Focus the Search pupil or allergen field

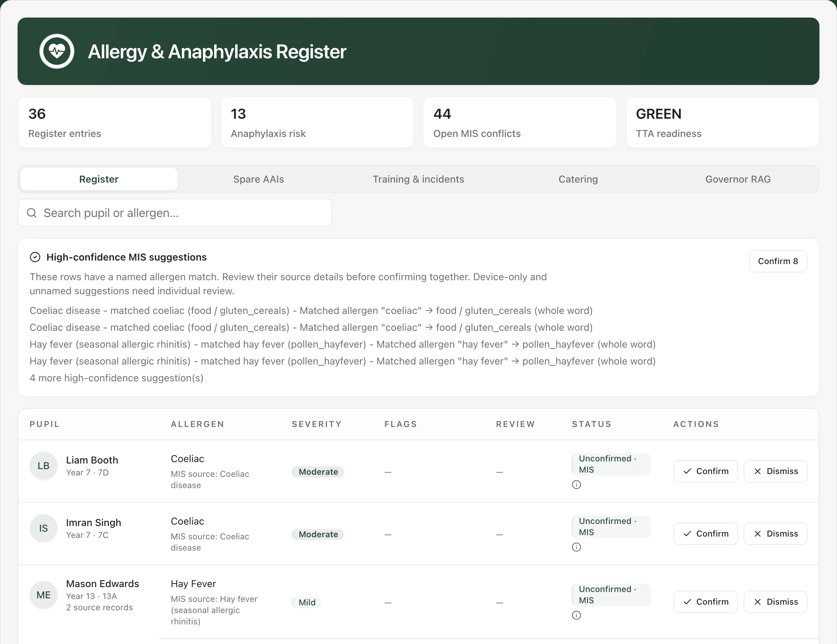(x=175, y=213)
